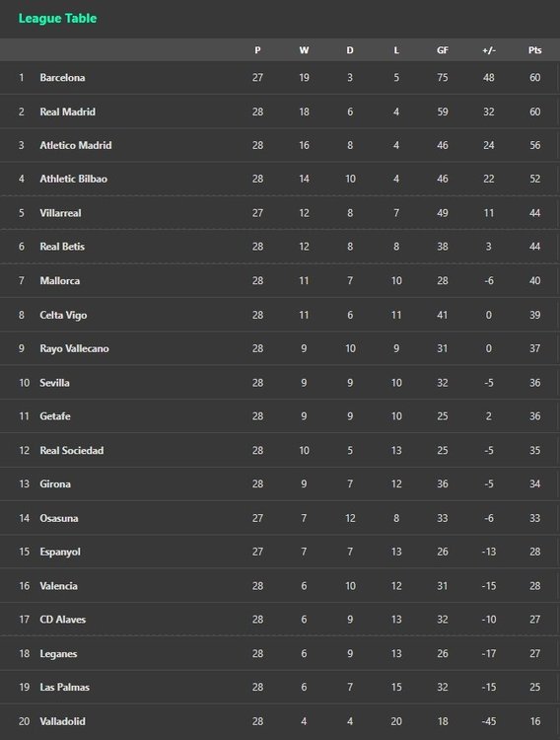Click the Villarreal team name
The image size is (560, 740).
click(60, 213)
